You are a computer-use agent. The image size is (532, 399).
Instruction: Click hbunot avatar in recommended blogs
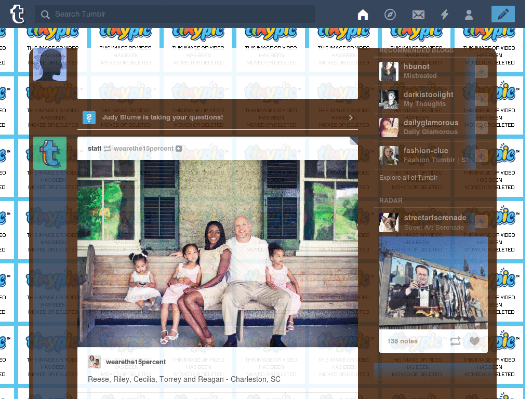pyautogui.click(x=389, y=71)
